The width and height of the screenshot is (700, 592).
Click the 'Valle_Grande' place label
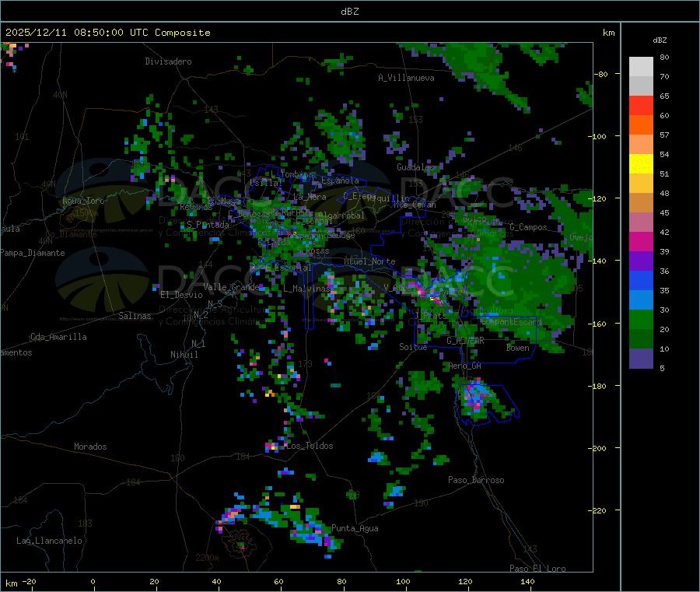pos(231,287)
